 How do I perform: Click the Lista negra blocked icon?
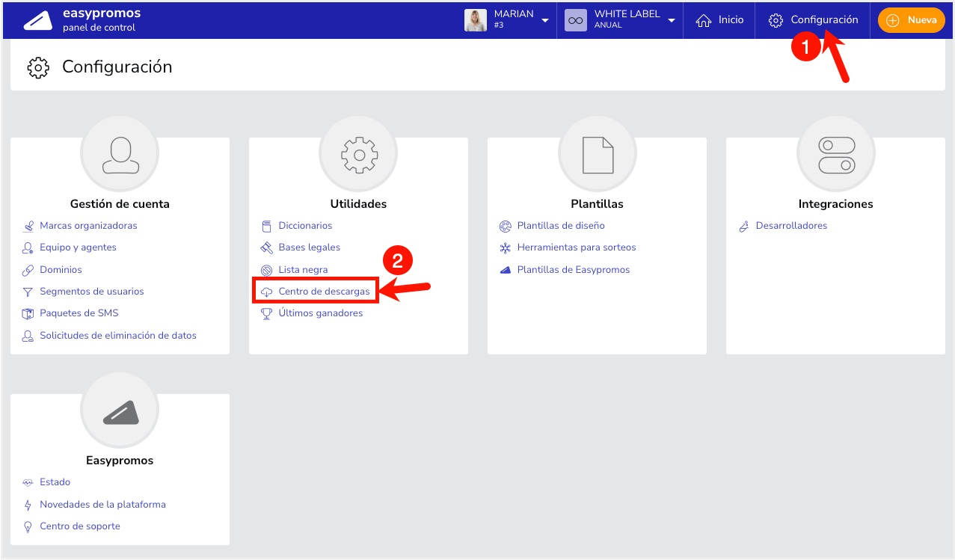(266, 270)
